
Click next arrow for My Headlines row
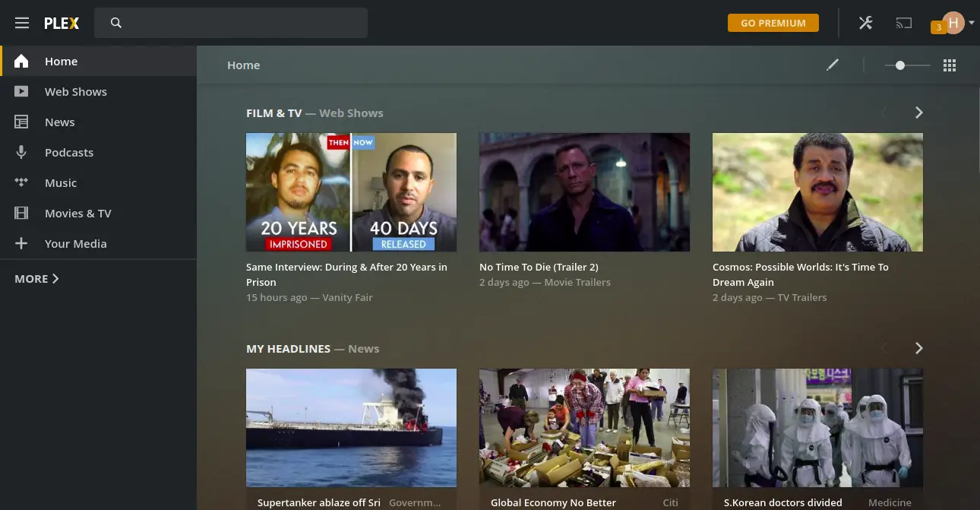[919, 348]
